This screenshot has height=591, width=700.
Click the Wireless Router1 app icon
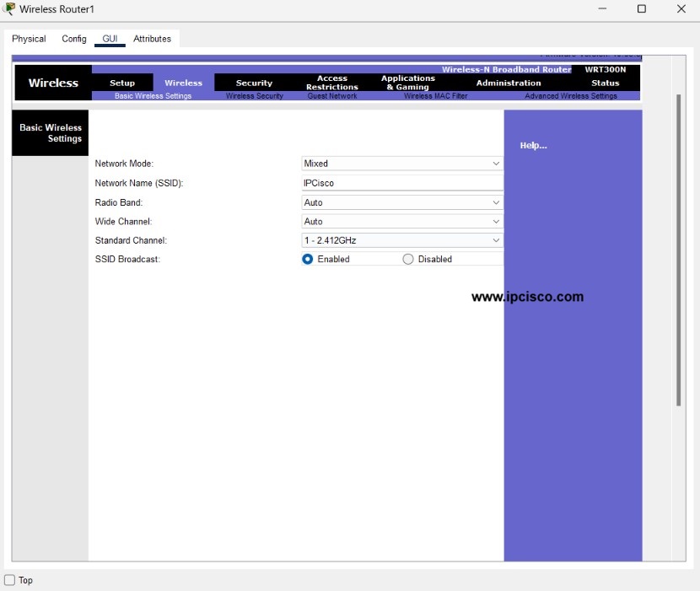point(8,9)
